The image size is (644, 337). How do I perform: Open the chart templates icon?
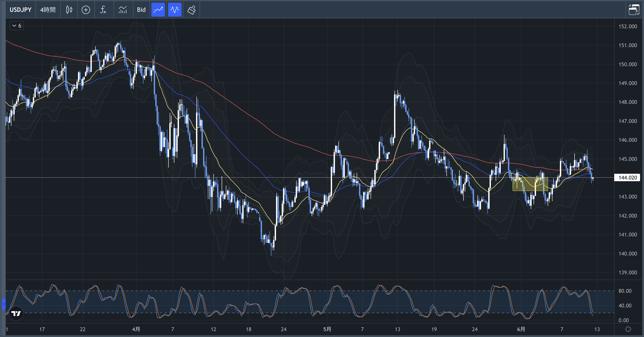point(122,10)
